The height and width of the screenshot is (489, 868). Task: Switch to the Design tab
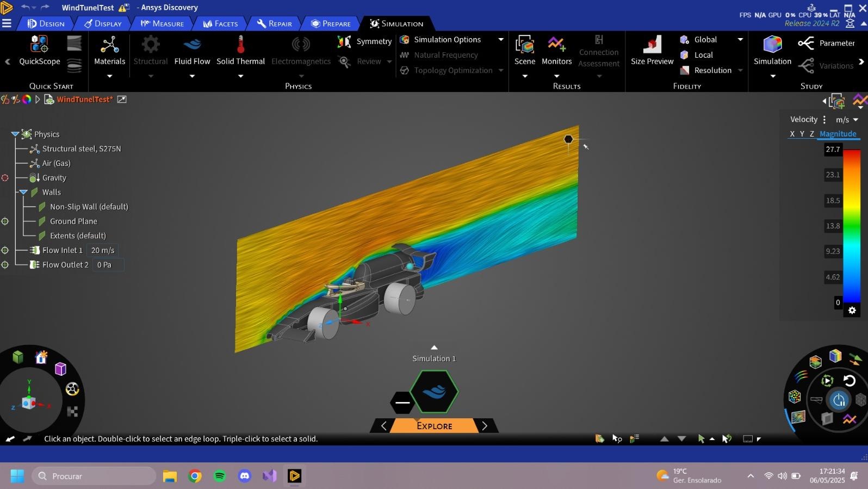(46, 23)
